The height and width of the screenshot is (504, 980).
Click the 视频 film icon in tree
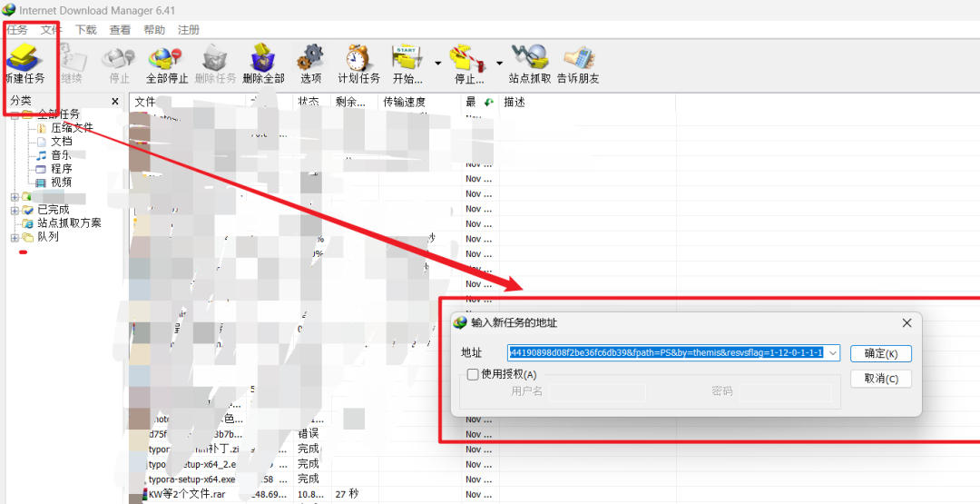point(41,183)
